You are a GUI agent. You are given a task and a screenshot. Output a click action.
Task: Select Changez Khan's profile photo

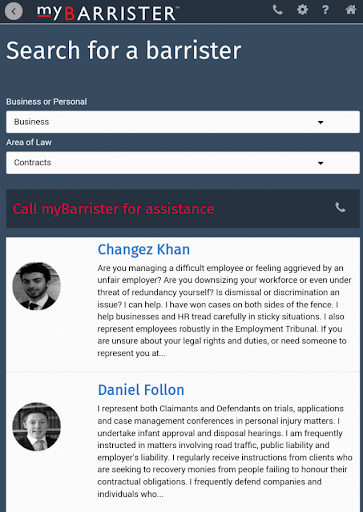click(x=37, y=286)
